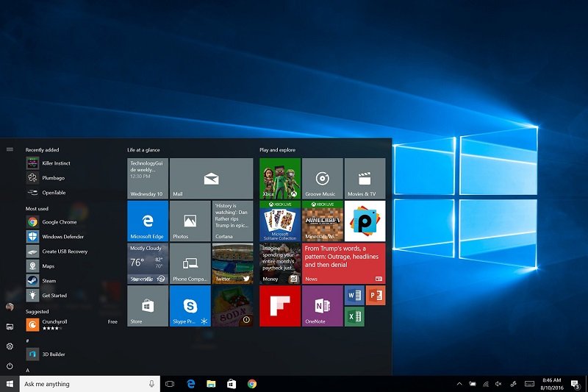
Task: Launch the Flipboard tile
Action: (280, 306)
